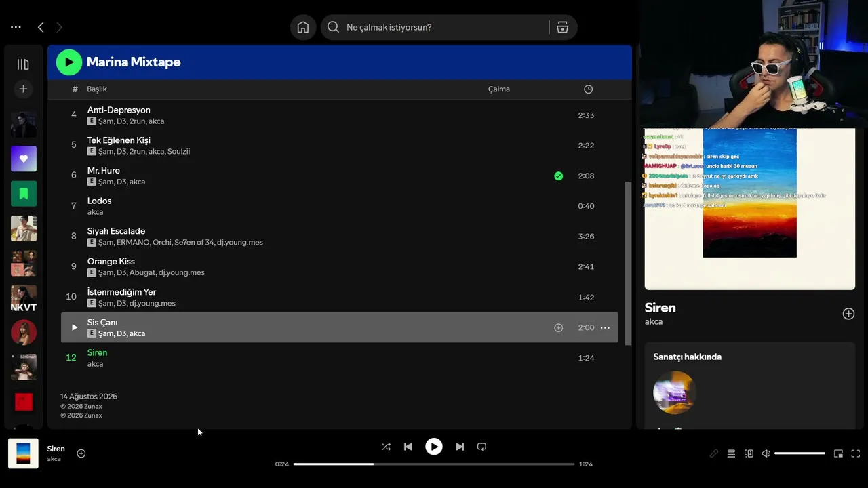This screenshot has height=488, width=868.
Task: Adjust the volume slider
Action: (800, 453)
